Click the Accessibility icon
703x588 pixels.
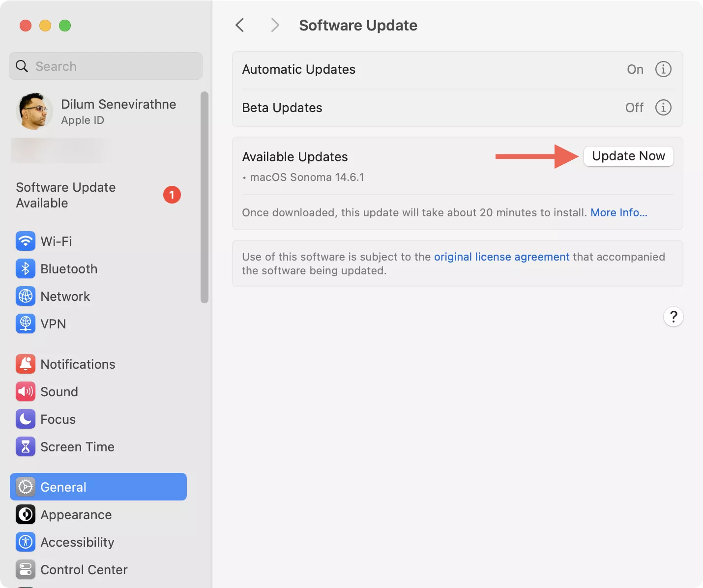[26, 542]
